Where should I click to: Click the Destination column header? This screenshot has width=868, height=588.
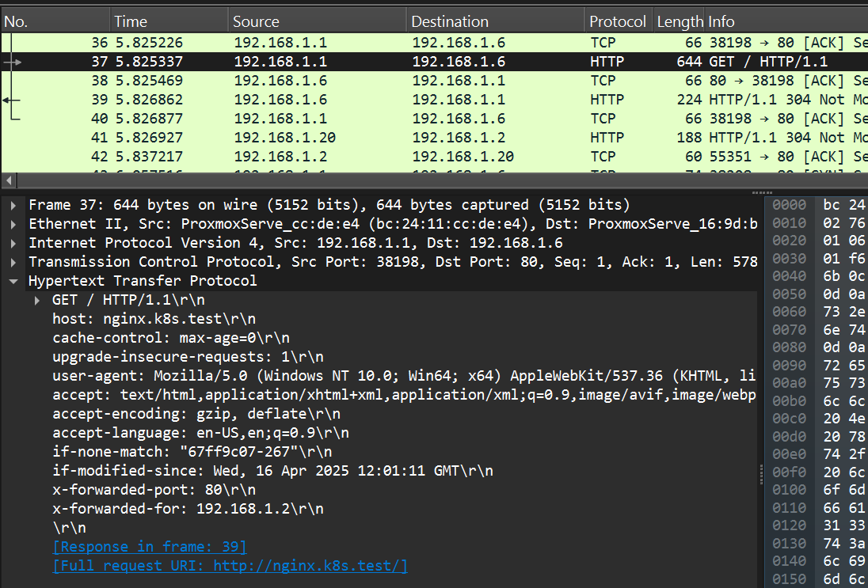(x=495, y=21)
